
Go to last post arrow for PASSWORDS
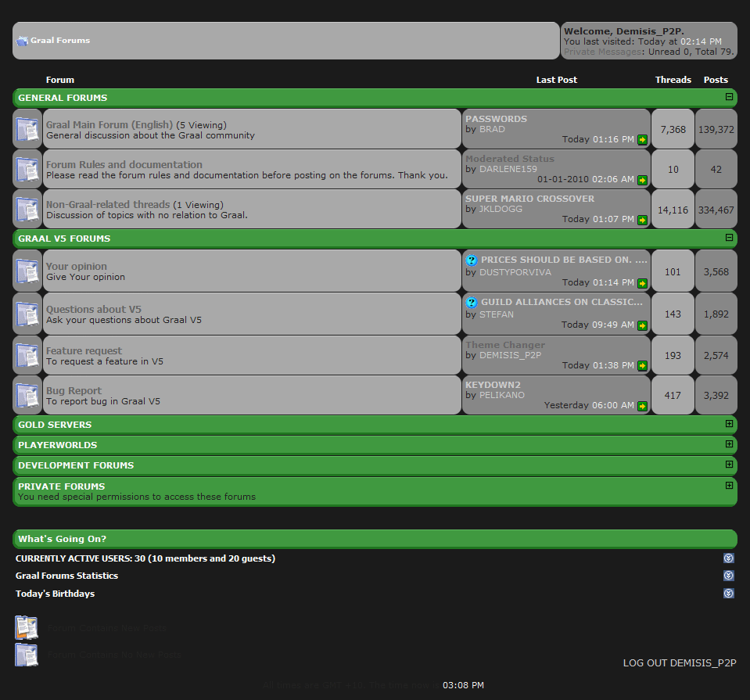[642, 140]
